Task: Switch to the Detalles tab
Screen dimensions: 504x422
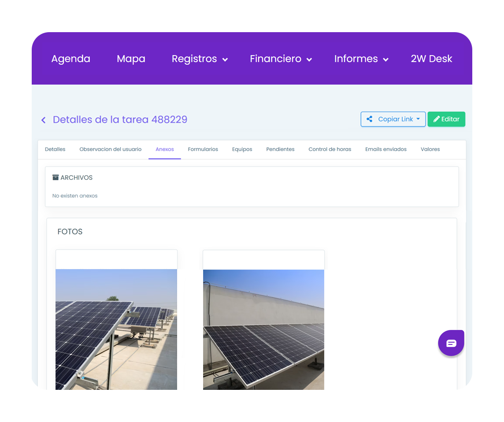Action: [x=55, y=149]
